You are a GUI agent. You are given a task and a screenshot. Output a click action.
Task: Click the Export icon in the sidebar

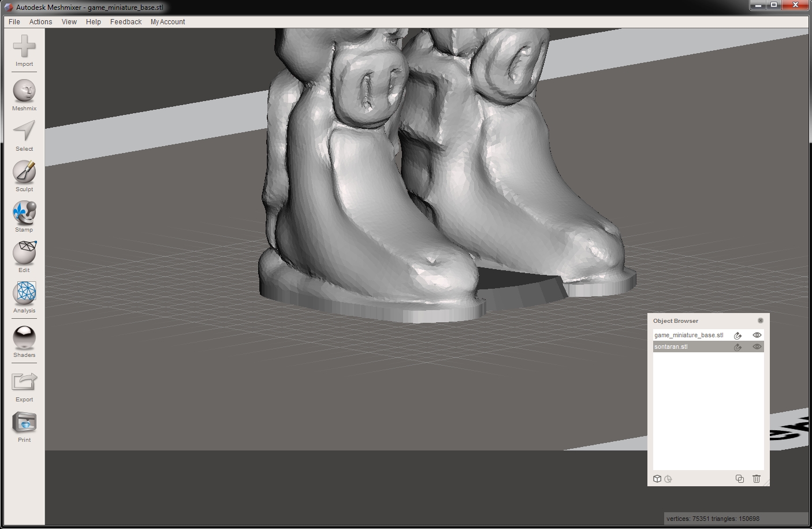click(24, 382)
